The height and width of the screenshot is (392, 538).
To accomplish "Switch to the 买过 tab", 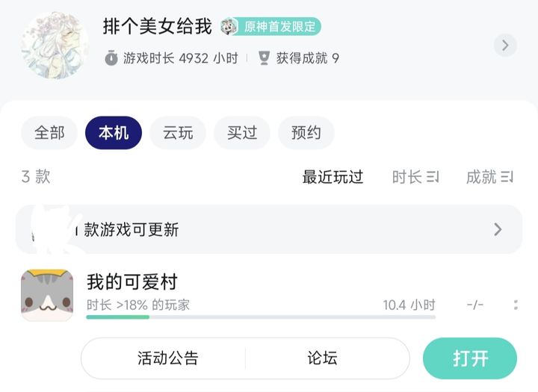I will [x=242, y=133].
